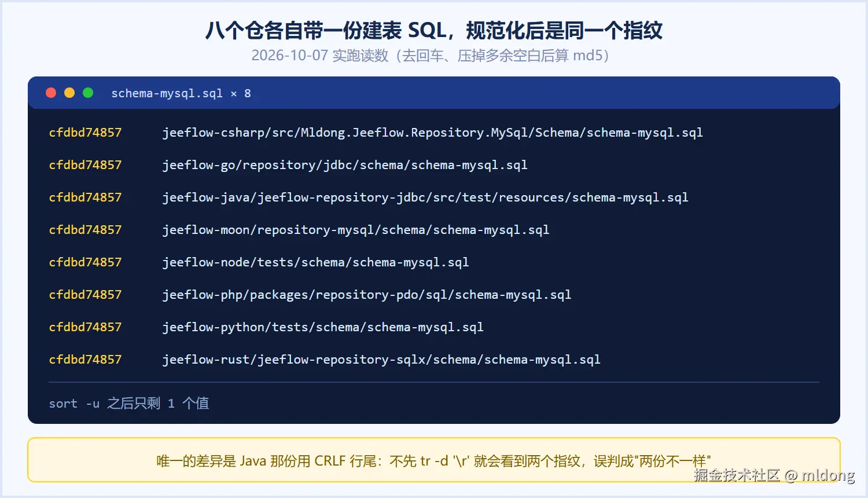Viewport: 868px width, 498px height.
Task: Click the jeeflow-php schema-mysql.sql path
Action: coord(367,295)
